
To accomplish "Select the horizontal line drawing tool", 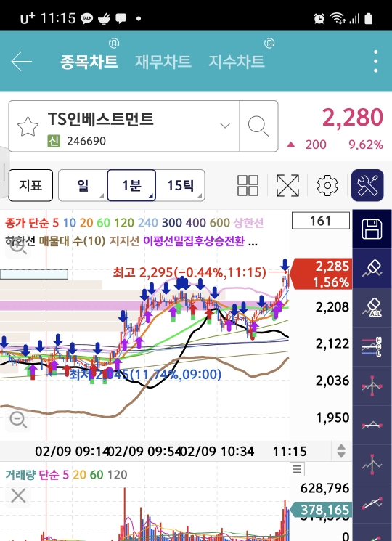I will point(372,425).
